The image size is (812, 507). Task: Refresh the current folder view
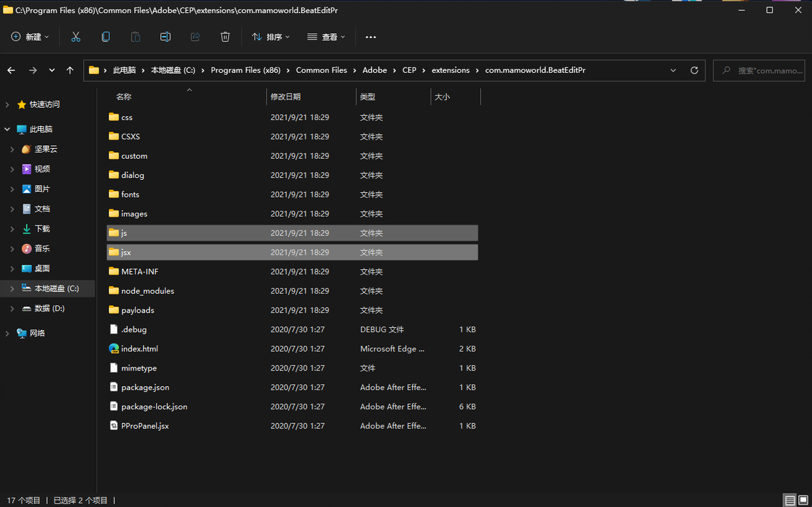coord(694,70)
